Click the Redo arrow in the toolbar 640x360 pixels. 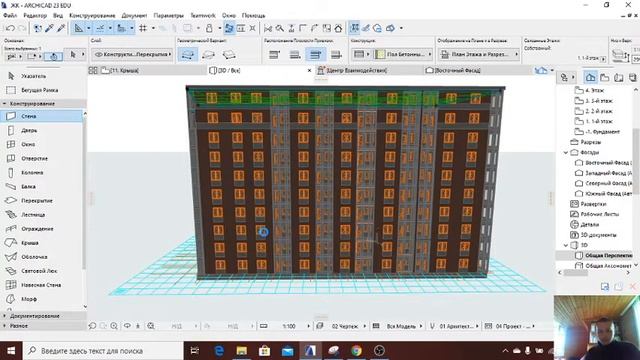[22, 28]
